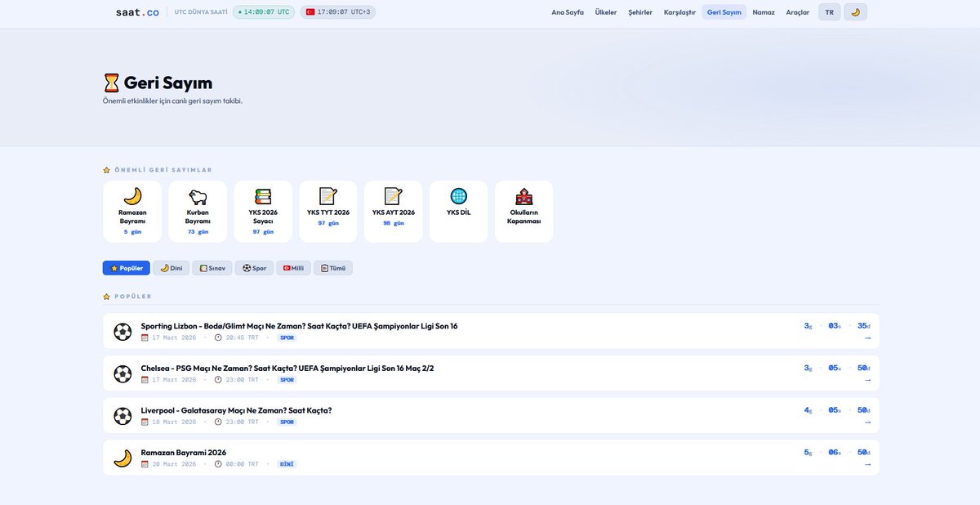The image size is (980, 505).
Task: Select the Sınav filter tab
Action: [212, 268]
